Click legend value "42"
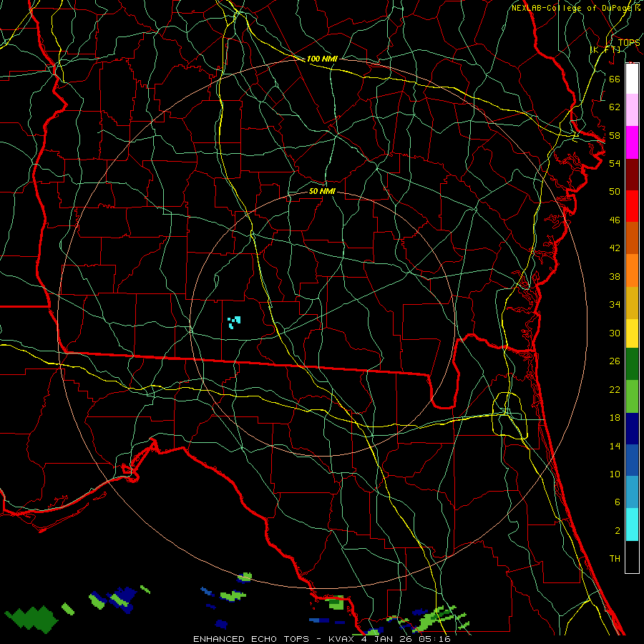The height and width of the screenshot is (644, 644). click(x=615, y=248)
